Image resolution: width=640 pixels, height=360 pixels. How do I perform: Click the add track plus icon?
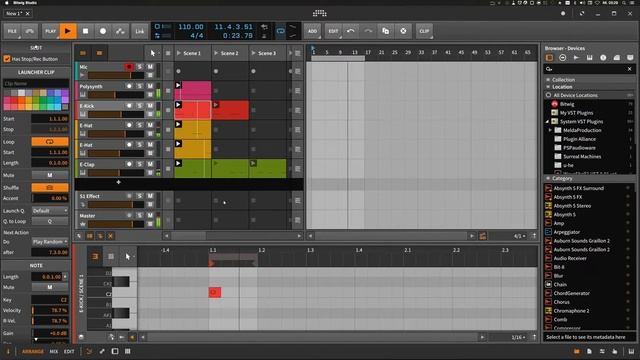point(118,182)
